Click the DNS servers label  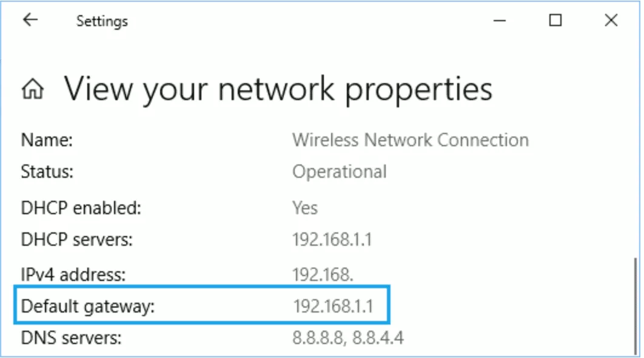tap(72, 337)
